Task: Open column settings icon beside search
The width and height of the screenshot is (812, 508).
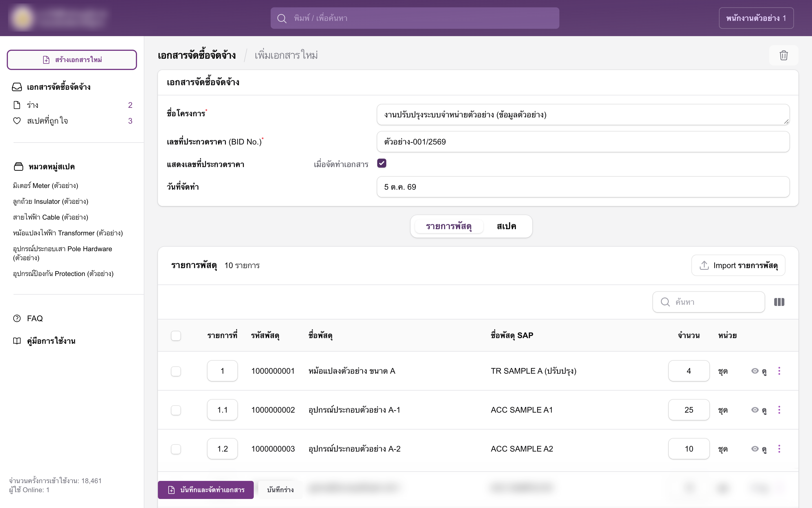Action: tap(779, 302)
